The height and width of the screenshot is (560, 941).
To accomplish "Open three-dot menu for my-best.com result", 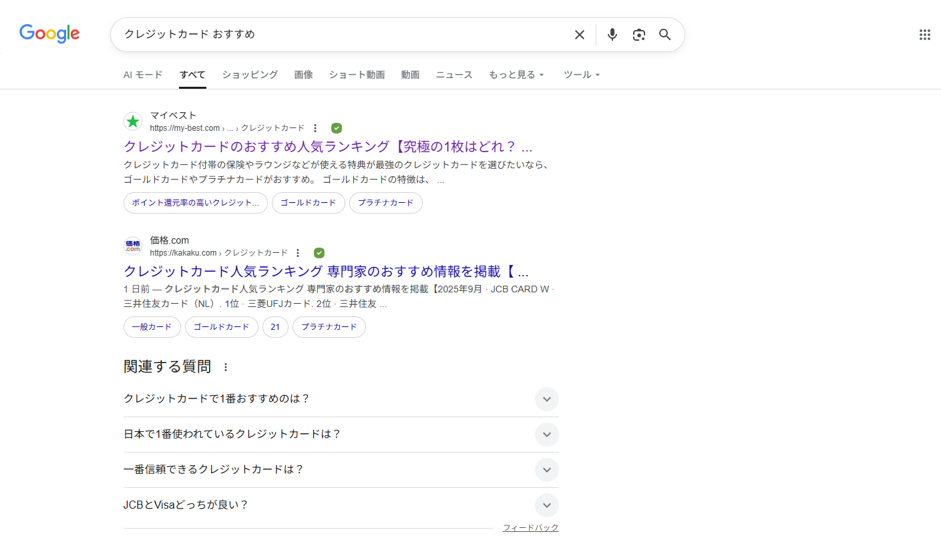I will tap(315, 128).
